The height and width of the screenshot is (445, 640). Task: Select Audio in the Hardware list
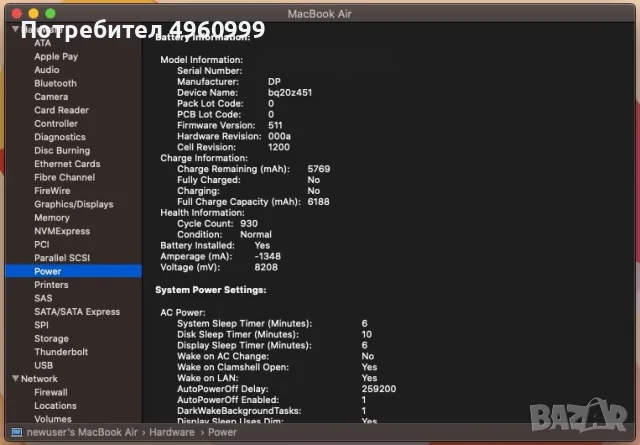(x=47, y=70)
